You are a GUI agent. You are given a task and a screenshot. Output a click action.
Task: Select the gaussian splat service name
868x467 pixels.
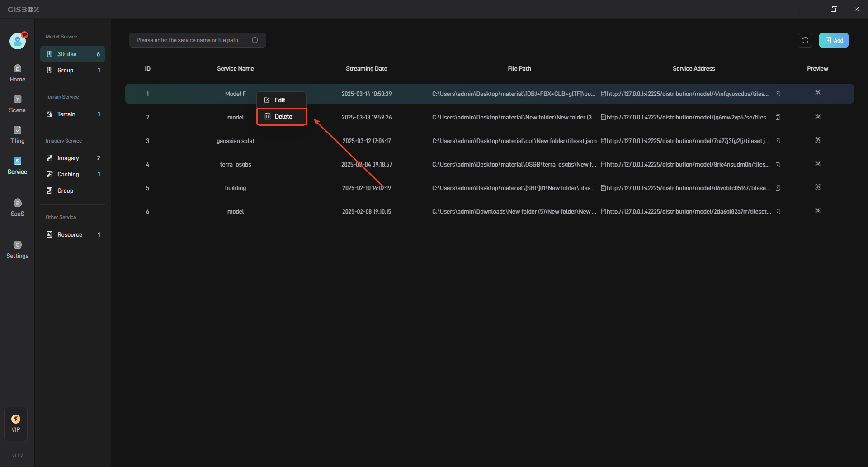click(236, 141)
